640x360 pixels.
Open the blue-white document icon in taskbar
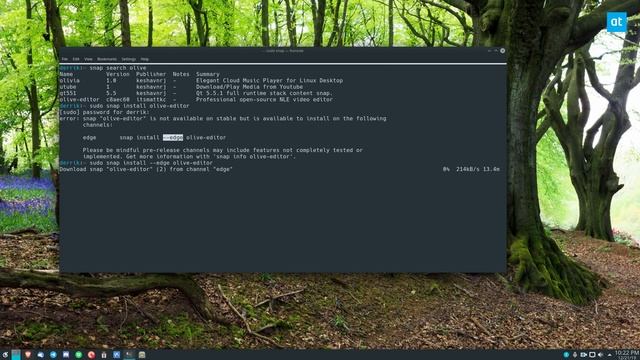[x=66, y=355]
